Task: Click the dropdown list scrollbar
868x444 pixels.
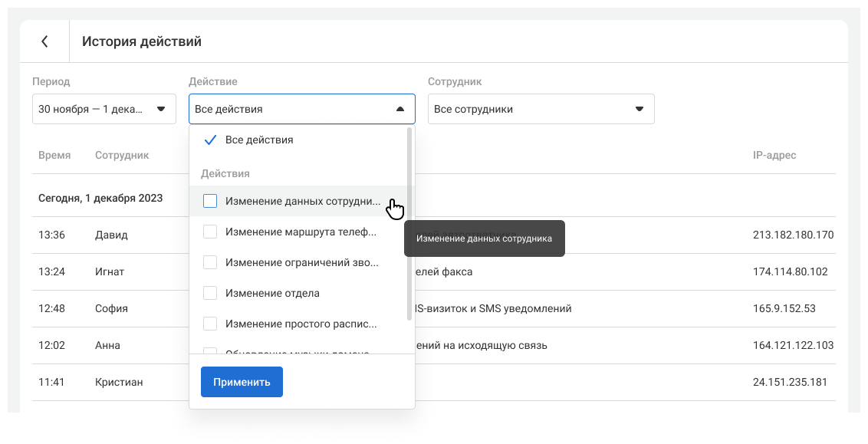Action: pos(409,222)
